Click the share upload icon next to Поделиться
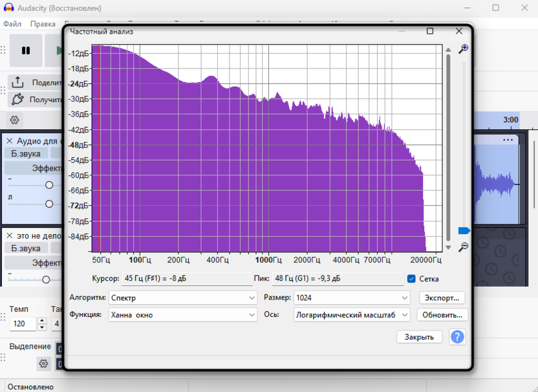 pyautogui.click(x=17, y=82)
